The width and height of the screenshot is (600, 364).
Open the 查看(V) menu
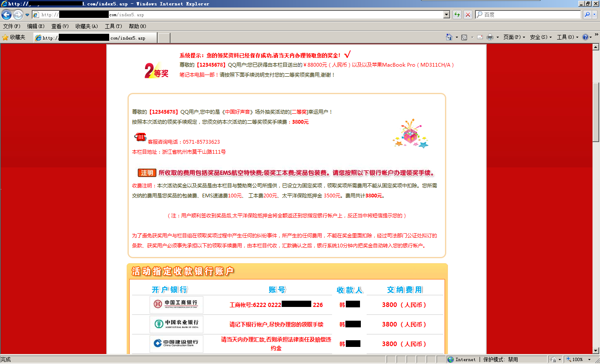[60, 26]
